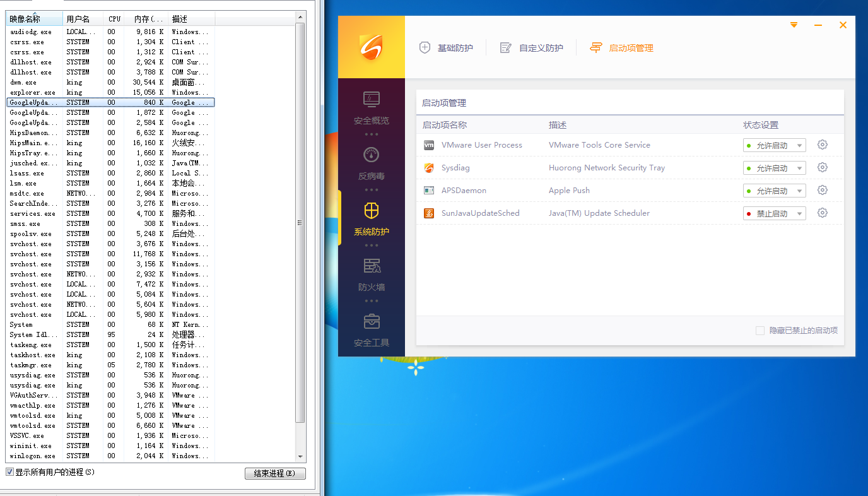Open the 反病毒 gauge icon in sidebar
This screenshot has height=496, width=868.
[372, 155]
